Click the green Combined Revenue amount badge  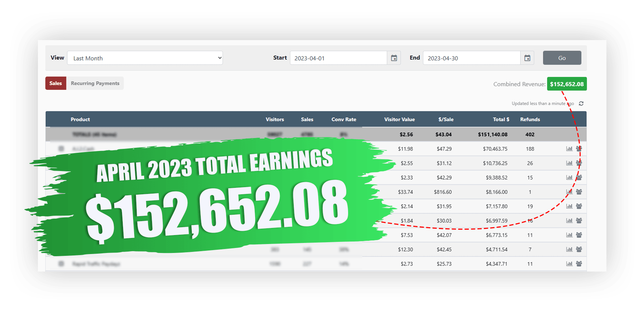click(x=566, y=84)
